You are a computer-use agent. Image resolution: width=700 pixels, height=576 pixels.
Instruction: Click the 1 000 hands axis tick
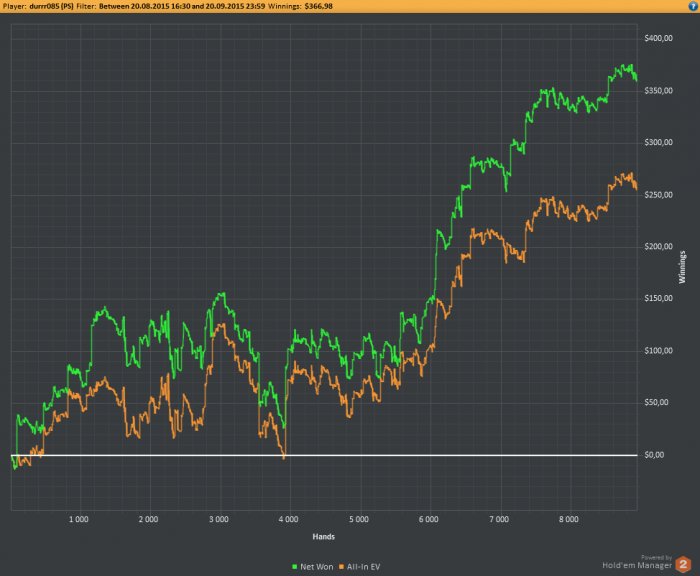78,520
